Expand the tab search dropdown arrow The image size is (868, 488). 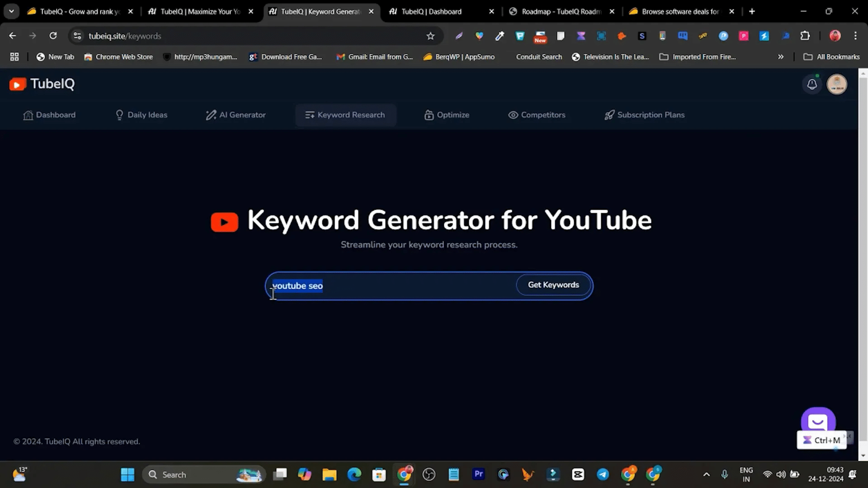tap(11, 11)
